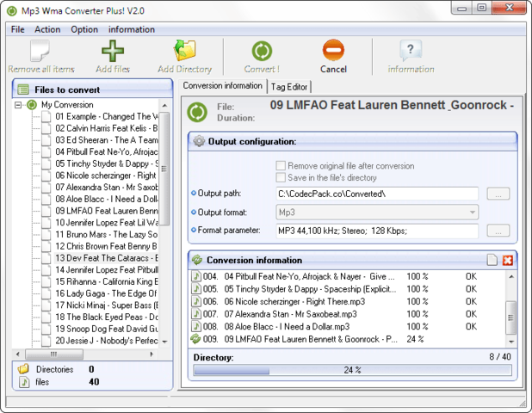Screen dimensions: 532x413
Task: Click the Output path input field
Action: tap(377, 194)
